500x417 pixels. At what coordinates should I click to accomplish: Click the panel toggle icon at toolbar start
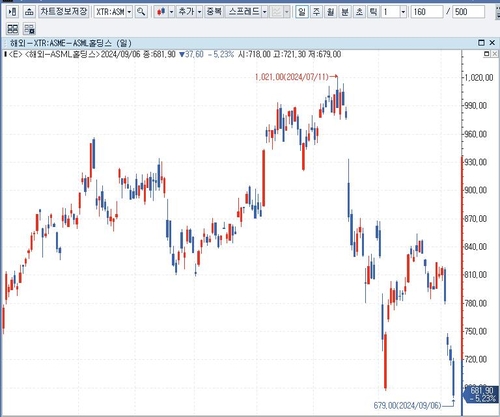12,12
